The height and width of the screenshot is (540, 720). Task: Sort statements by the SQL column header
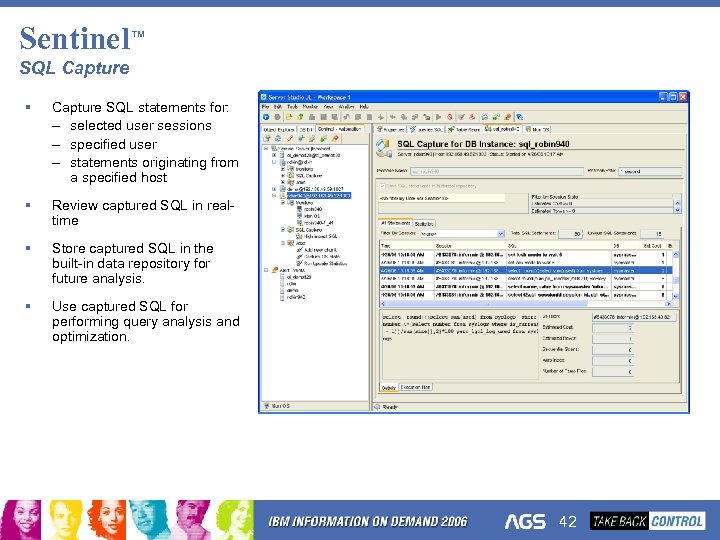pos(559,246)
